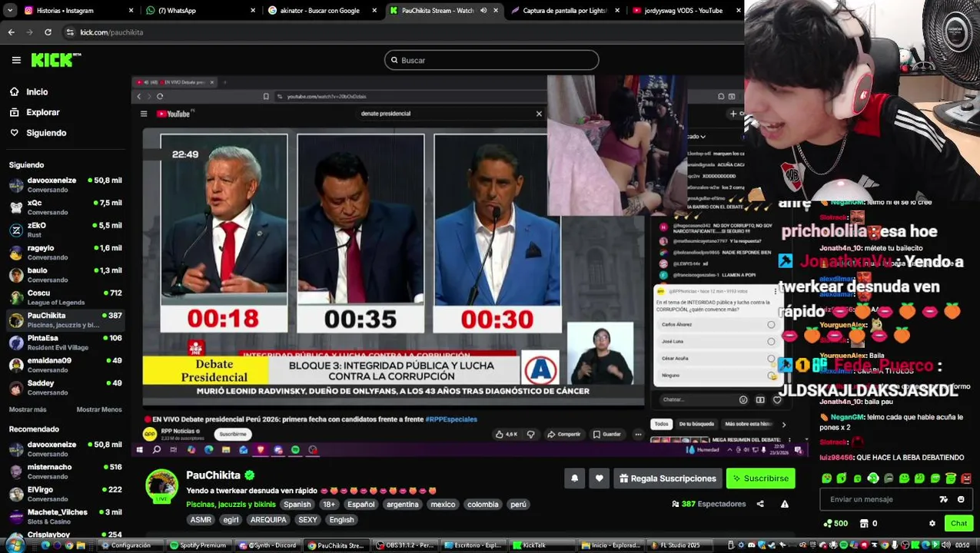Expand the list with Mostrar más

(28, 409)
